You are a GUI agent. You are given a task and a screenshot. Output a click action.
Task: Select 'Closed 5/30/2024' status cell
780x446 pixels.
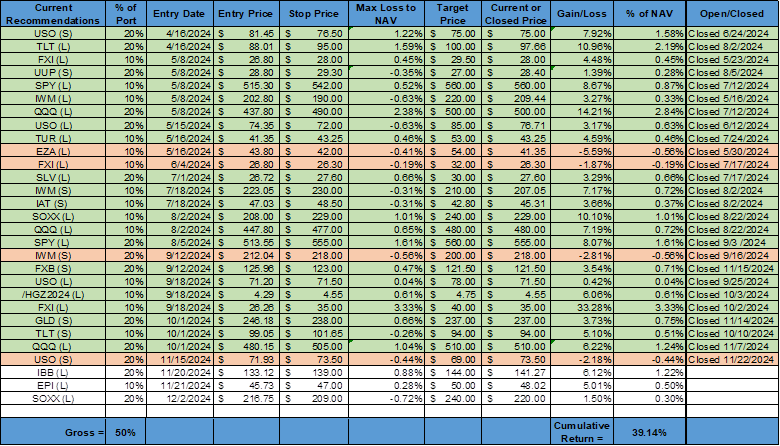click(x=732, y=151)
